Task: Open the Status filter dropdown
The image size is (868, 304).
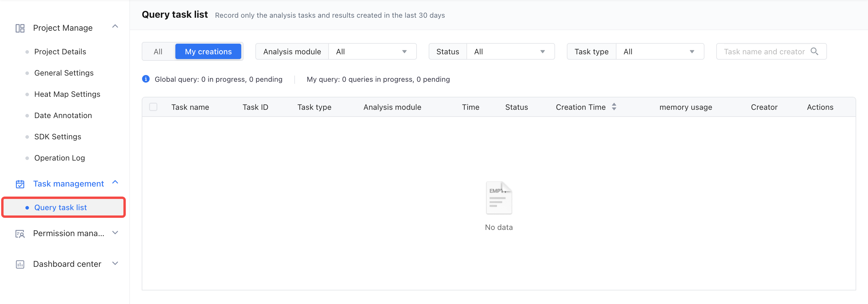Action: (510, 52)
